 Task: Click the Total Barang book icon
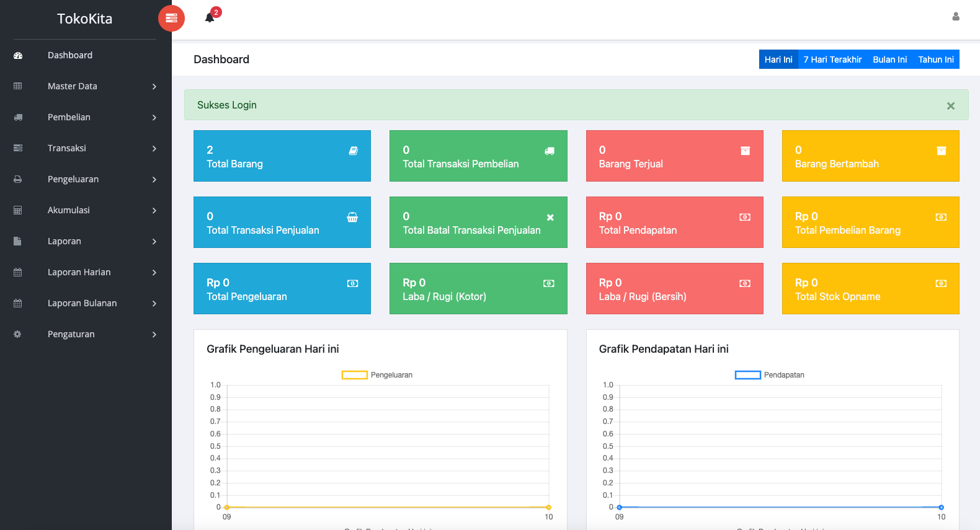(x=353, y=151)
